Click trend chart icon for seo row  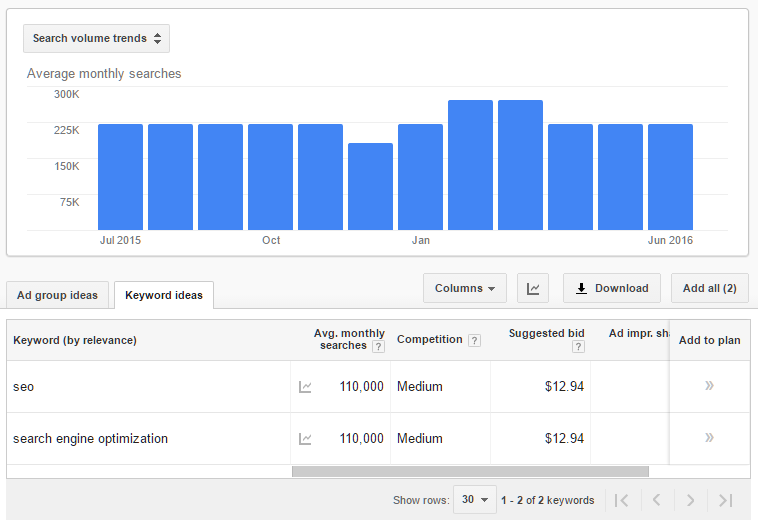click(305, 387)
